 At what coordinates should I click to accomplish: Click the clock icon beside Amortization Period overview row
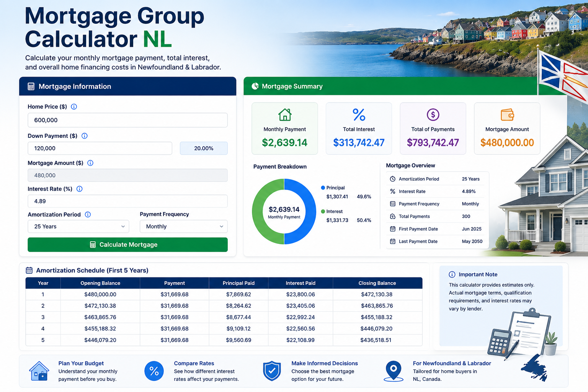coord(393,179)
